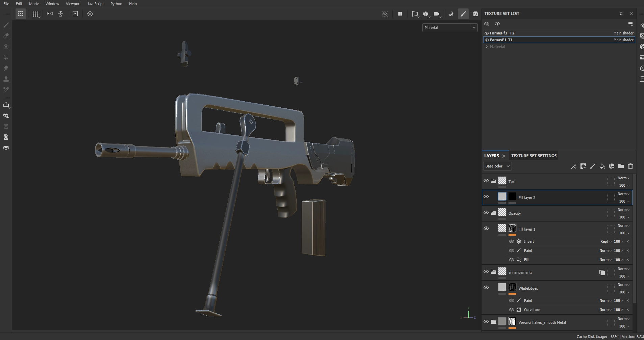Open the Base color channel dropdown
Image resolution: width=644 pixels, height=340 pixels.
point(497,166)
